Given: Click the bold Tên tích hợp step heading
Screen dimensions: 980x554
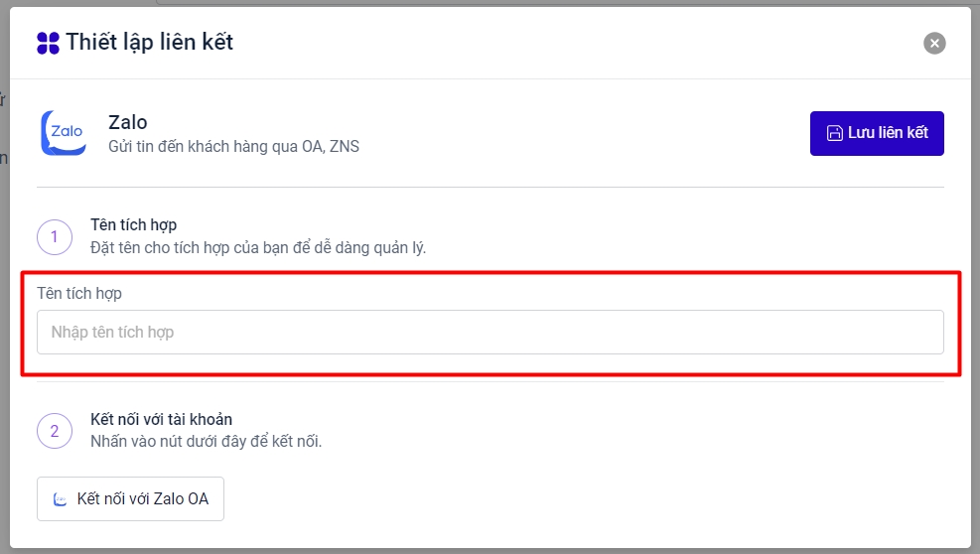Looking at the screenshot, I should click(133, 225).
